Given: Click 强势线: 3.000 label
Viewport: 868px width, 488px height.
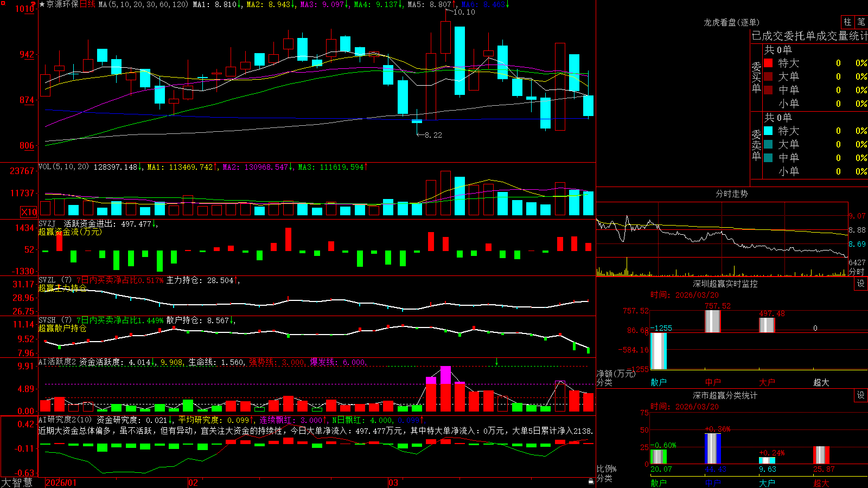Looking at the screenshot, I should (x=277, y=362).
